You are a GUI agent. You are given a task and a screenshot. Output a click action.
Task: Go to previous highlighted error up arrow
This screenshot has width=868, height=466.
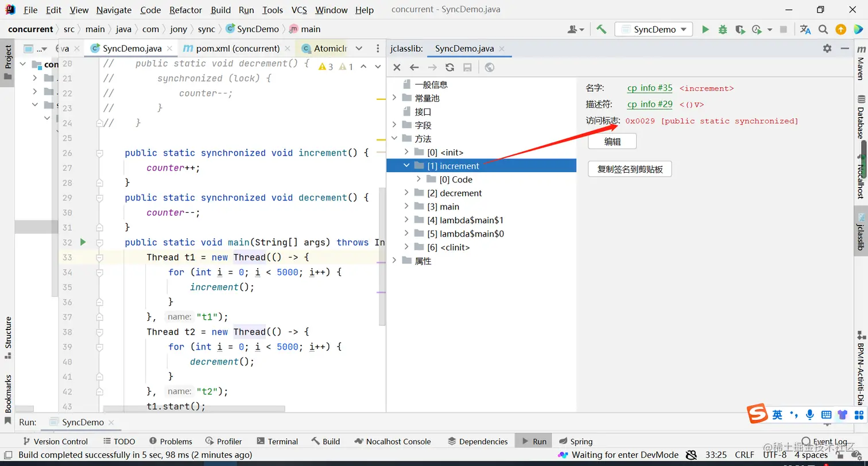(x=363, y=67)
